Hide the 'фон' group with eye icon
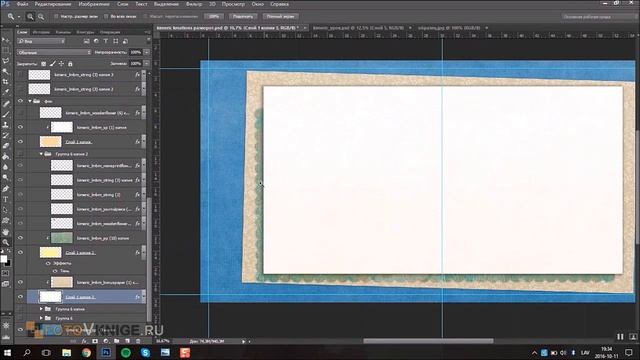This screenshot has width=640, height=360. tap(20, 101)
